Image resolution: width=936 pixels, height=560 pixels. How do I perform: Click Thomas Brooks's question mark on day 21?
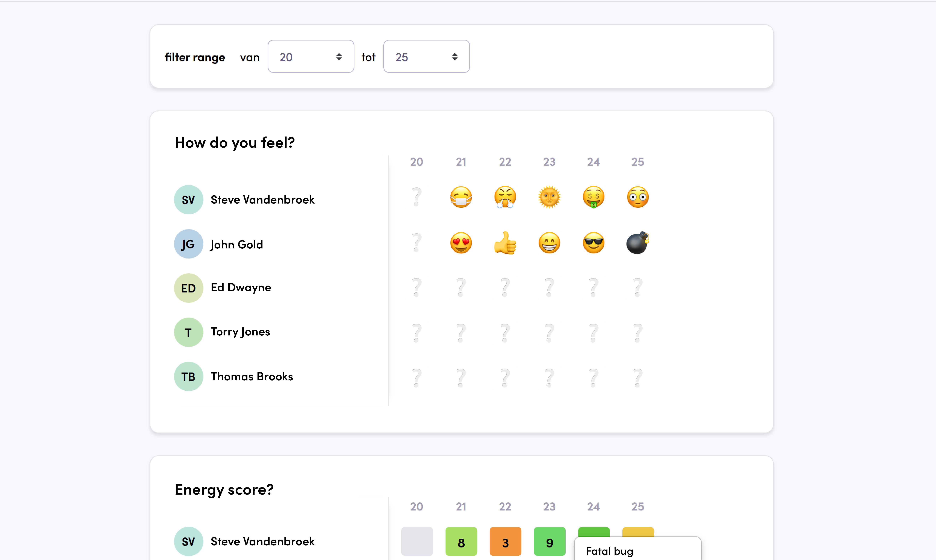coord(461,378)
